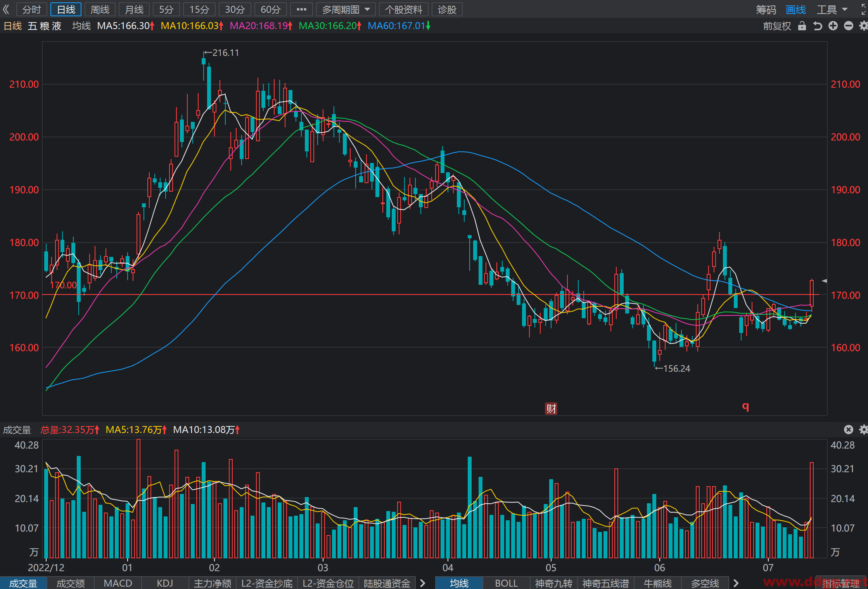Click the unlock padlock icon beside 前复权

click(802, 26)
